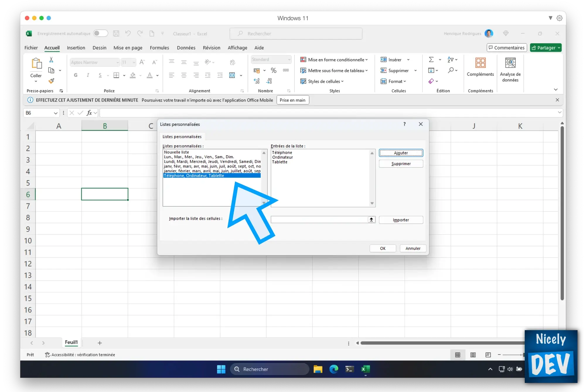Click the Rechercher search box in title bar
The image size is (586, 392).
pyautogui.click(x=296, y=34)
